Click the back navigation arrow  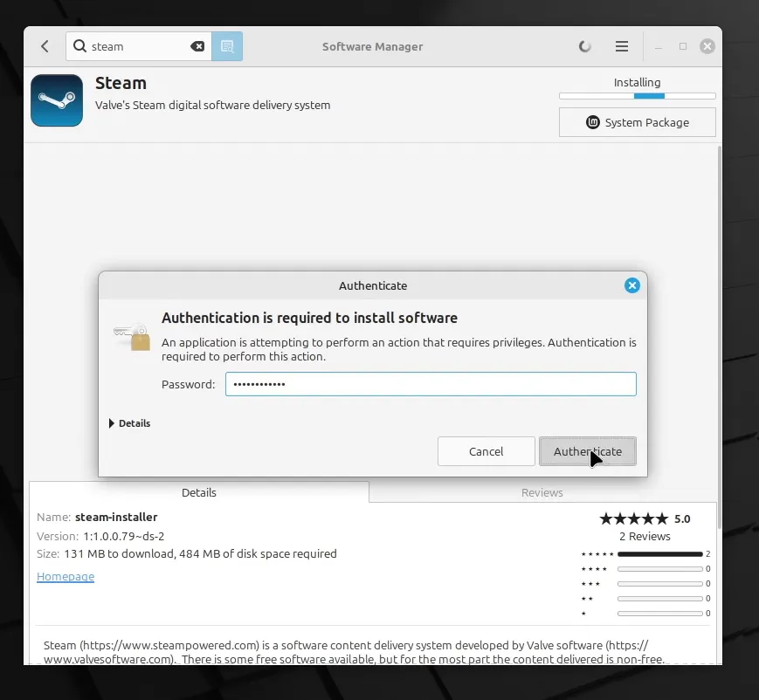click(45, 46)
